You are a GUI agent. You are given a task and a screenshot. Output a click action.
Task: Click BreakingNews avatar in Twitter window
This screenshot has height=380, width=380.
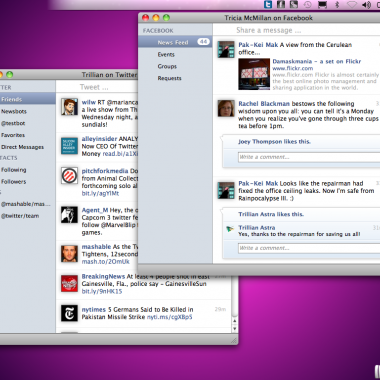(69, 283)
